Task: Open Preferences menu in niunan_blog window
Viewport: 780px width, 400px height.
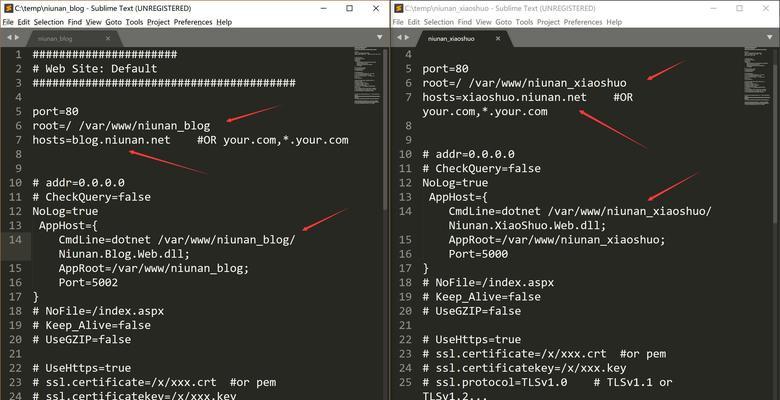Action: pos(193,22)
